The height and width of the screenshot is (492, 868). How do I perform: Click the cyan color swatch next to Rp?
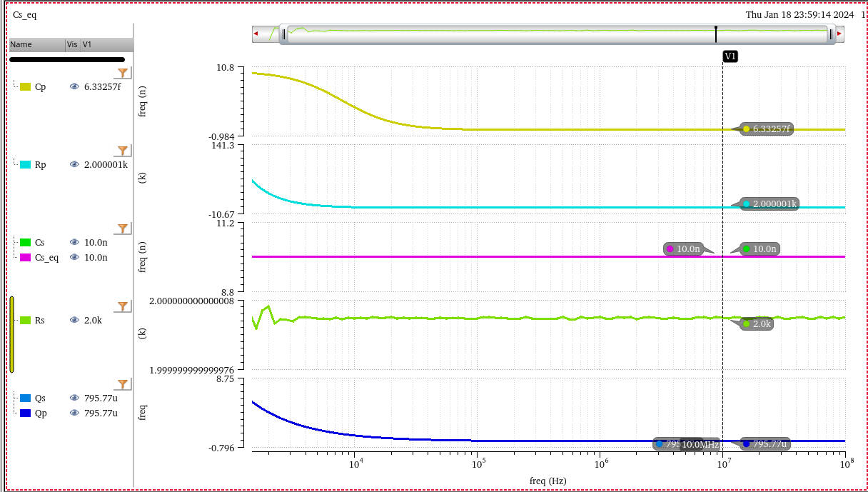tap(25, 164)
